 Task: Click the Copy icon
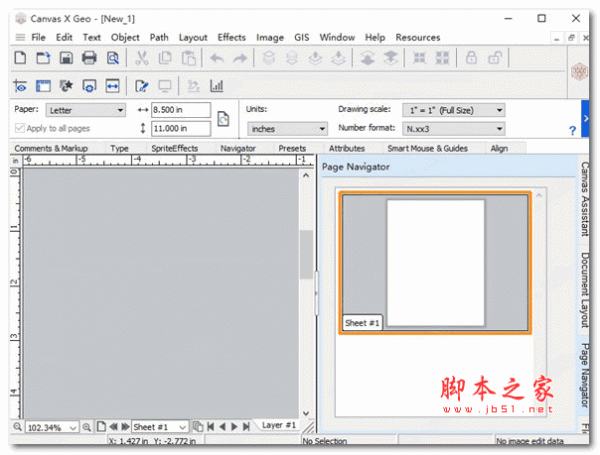(x=165, y=58)
